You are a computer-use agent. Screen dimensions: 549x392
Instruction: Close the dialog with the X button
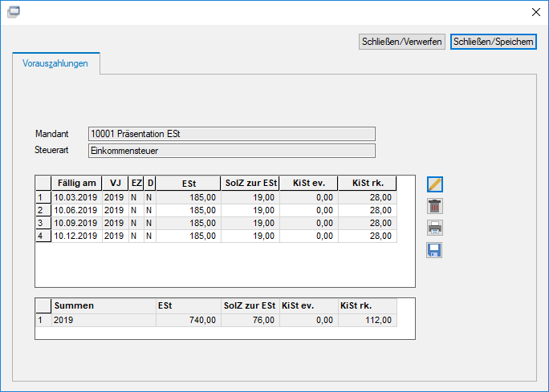[535, 12]
